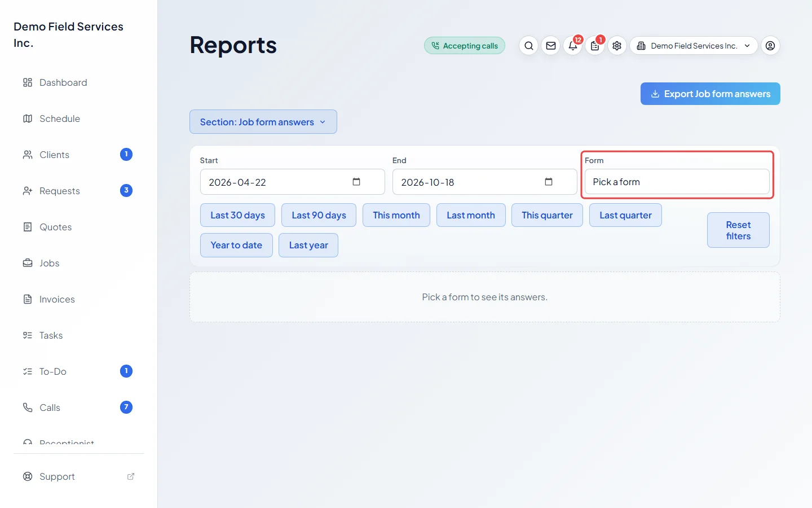Click Export Job form answers button
Image resolution: width=812 pixels, height=508 pixels.
710,94
